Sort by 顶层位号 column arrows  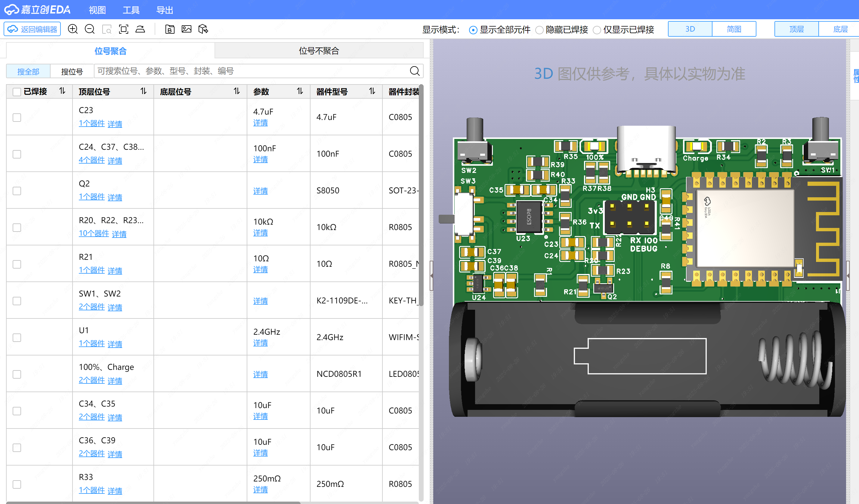tap(143, 91)
